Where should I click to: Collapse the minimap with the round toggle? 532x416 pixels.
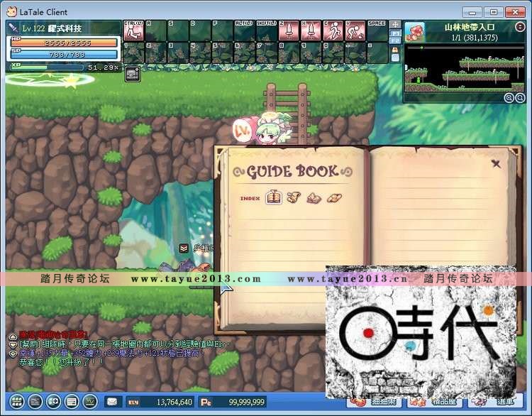520,27
